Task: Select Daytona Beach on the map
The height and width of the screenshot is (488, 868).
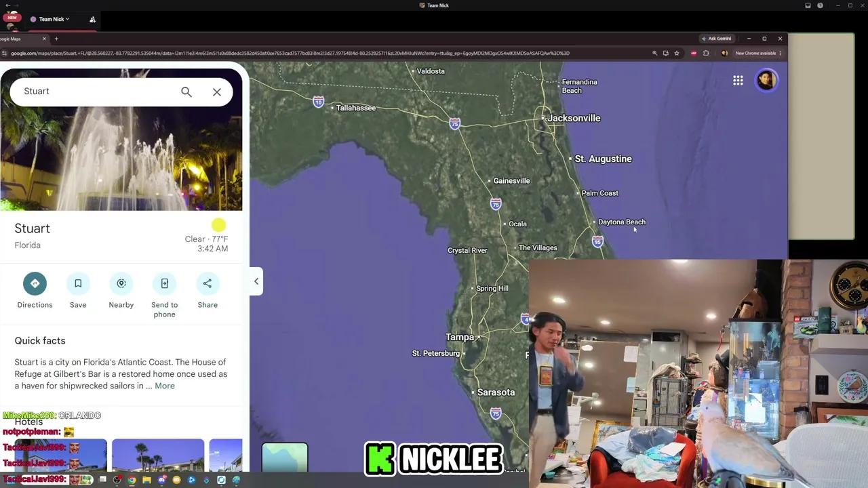Action: point(622,222)
